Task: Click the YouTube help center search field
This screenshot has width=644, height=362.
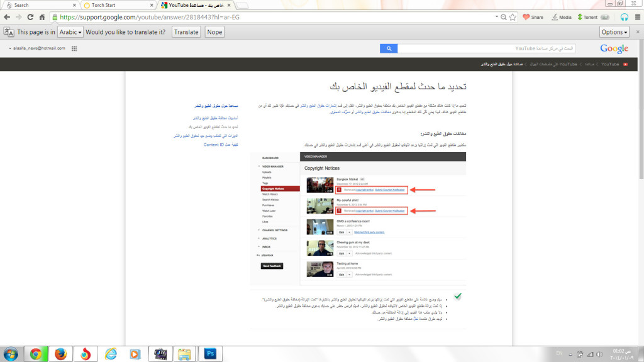Action: (x=487, y=48)
